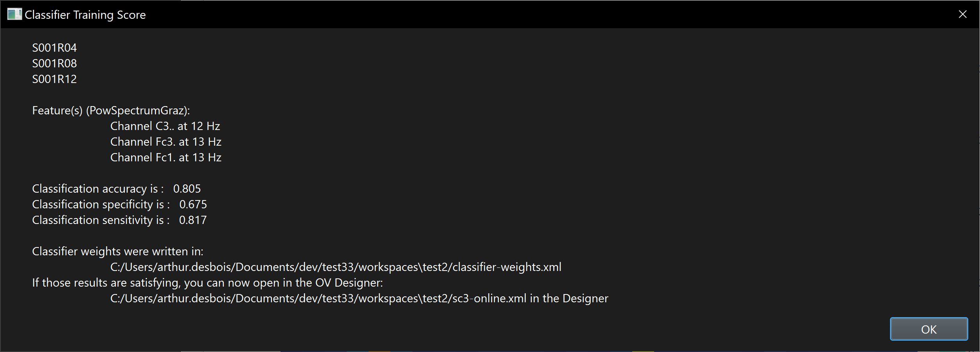Click the Classifier Training Score title text

[x=85, y=15]
